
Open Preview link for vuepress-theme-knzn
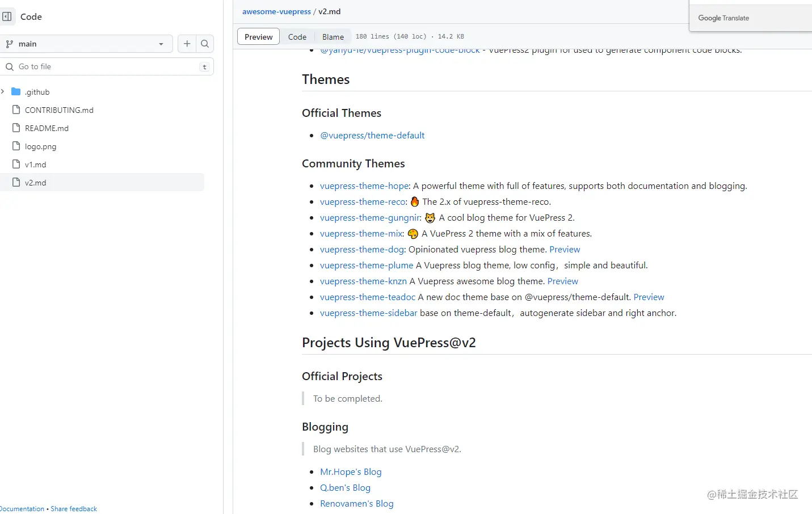point(563,281)
